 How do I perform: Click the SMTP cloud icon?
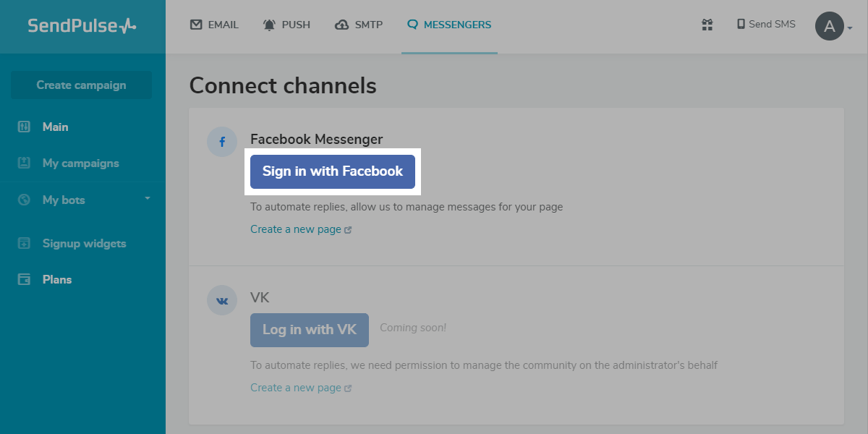coord(341,24)
